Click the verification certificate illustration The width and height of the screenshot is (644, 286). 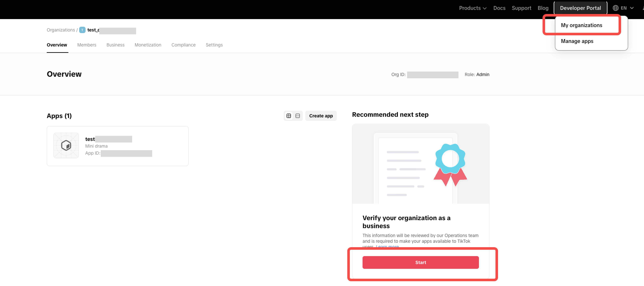click(420, 164)
